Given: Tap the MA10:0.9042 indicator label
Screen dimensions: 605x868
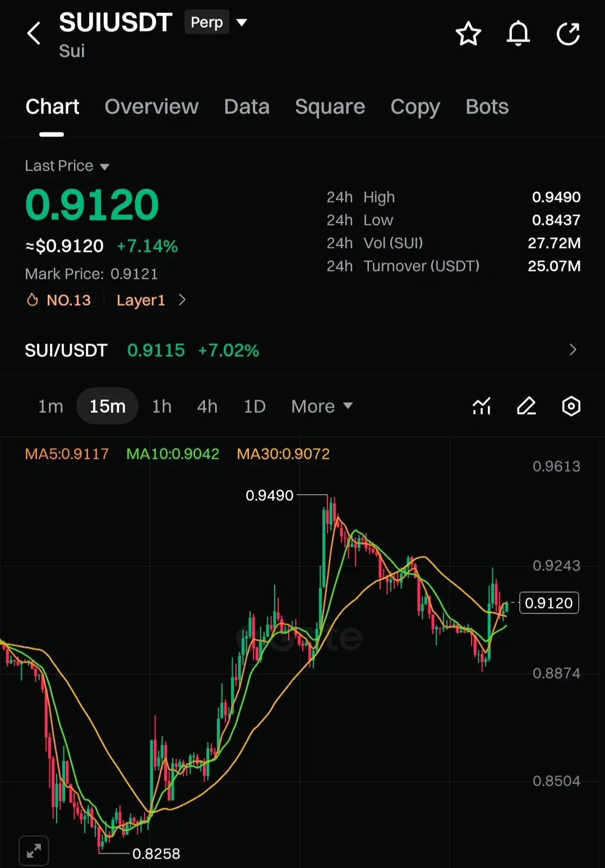Looking at the screenshot, I should click(x=173, y=454).
